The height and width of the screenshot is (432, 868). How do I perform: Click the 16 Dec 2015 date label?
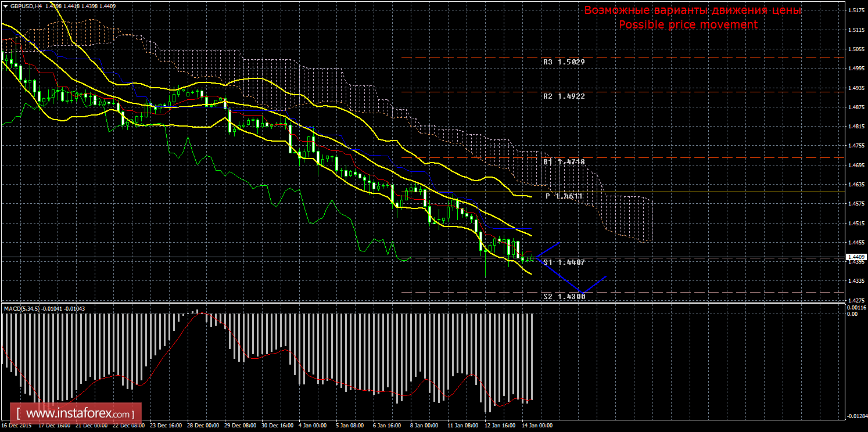click(x=17, y=426)
